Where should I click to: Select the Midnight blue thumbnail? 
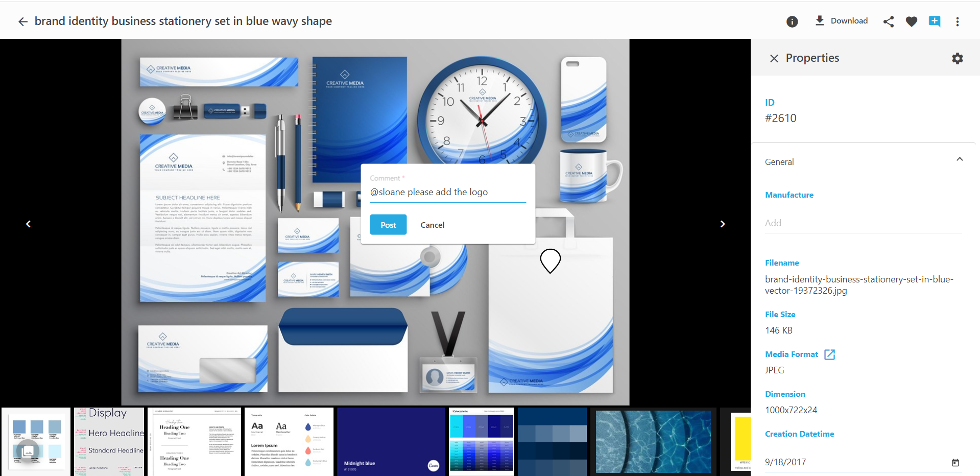pos(391,441)
